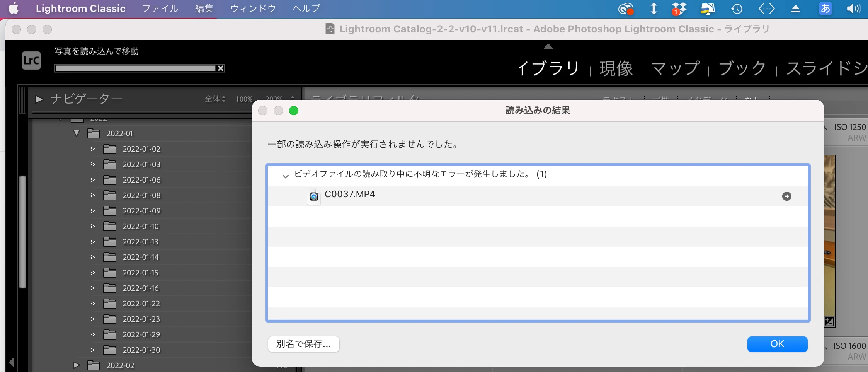The image size is (868, 372).
Task: Switch to the 現像 module
Action: click(616, 68)
